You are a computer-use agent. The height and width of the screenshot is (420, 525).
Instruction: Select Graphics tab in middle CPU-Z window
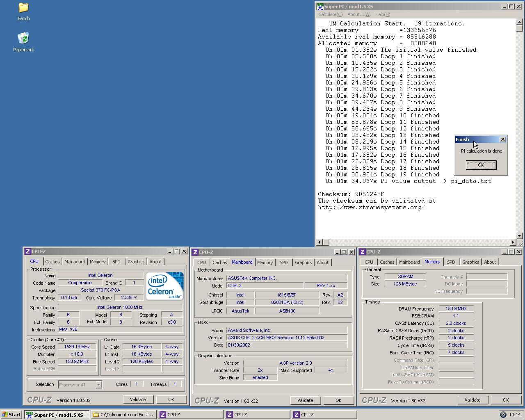point(303,262)
